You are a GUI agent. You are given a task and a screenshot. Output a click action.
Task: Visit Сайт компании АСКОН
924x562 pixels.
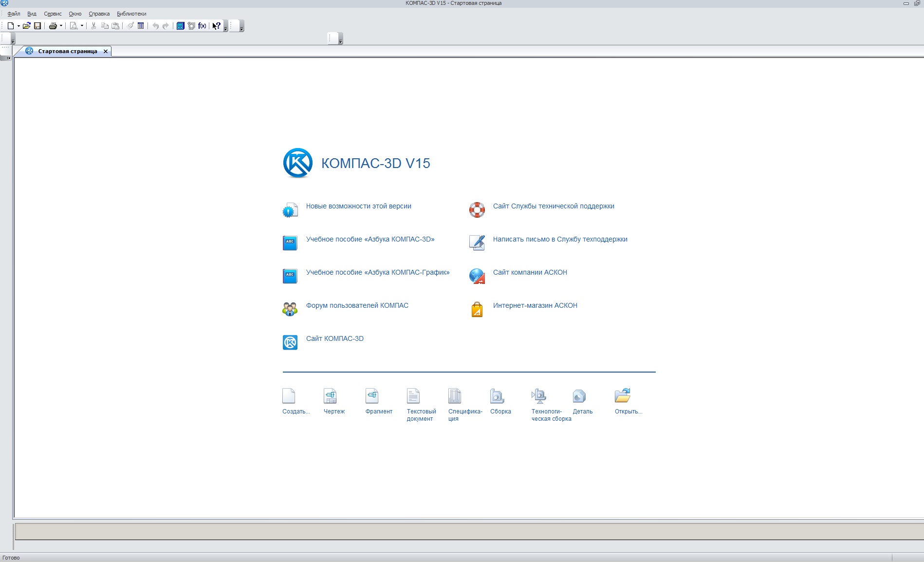[530, 272]
